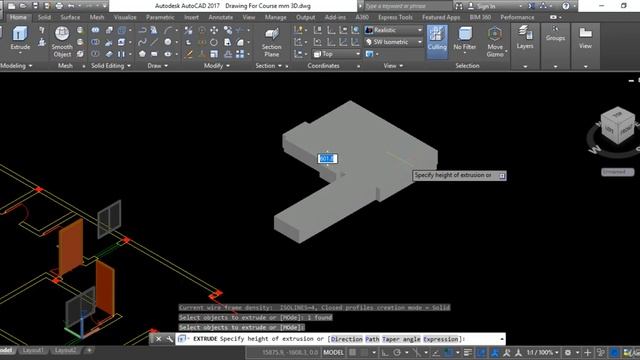Open the Solid ribbon tab
Viewport: 640px width, 360px height.
click(x=44, y=17)
